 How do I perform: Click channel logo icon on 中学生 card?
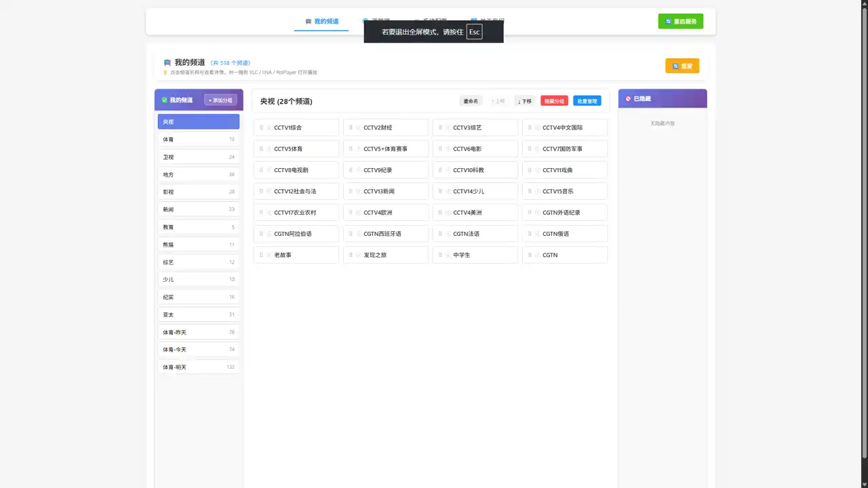click(x=448, y=255)
